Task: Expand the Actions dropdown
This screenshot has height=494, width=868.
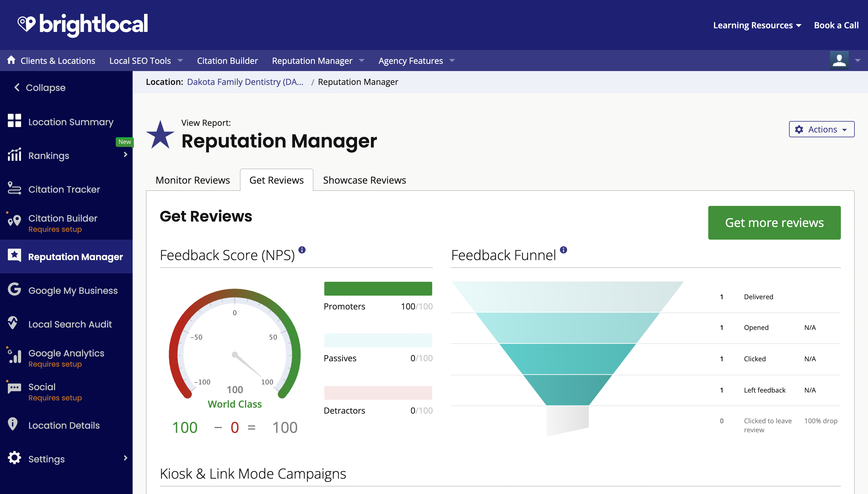Action: pos(822,129)
